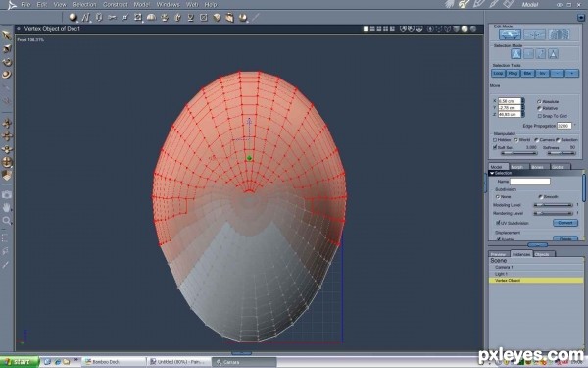Click the gem-shaped tool icon in top toolbar
588x368 pixels.
tap(217, 18)
